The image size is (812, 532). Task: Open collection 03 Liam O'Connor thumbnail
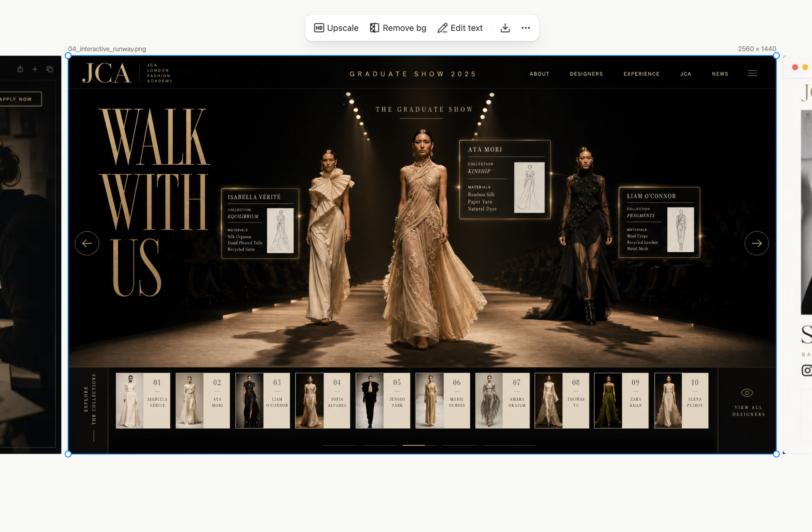pyautogui.click(x=263, y=400)
